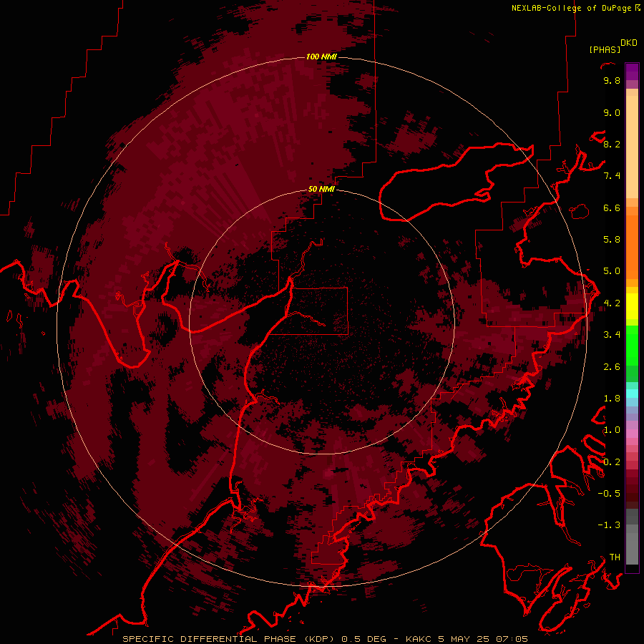Image resolution: width=644 pixels, height=644 pixels.
Task: Click the product title caption at the bottom
Action: coord(326,639)
